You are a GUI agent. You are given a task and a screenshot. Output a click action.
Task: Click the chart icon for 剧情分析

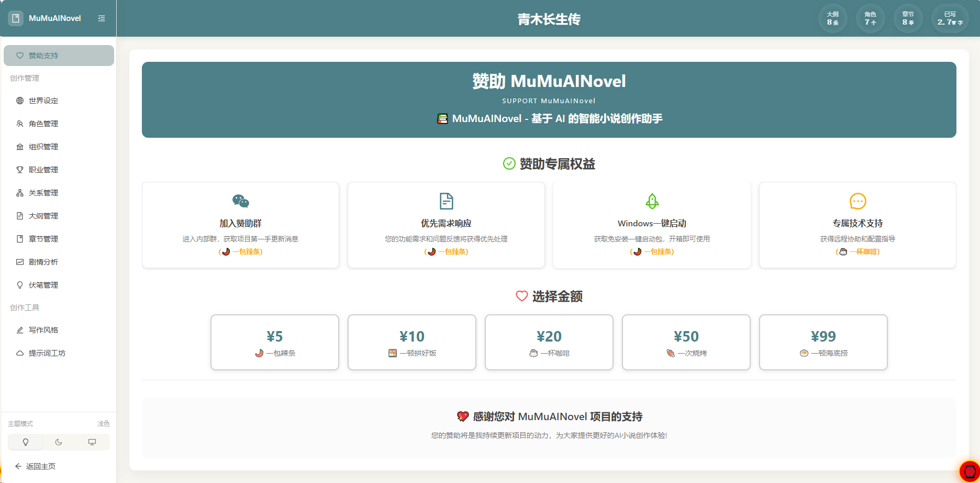point(20,262)
